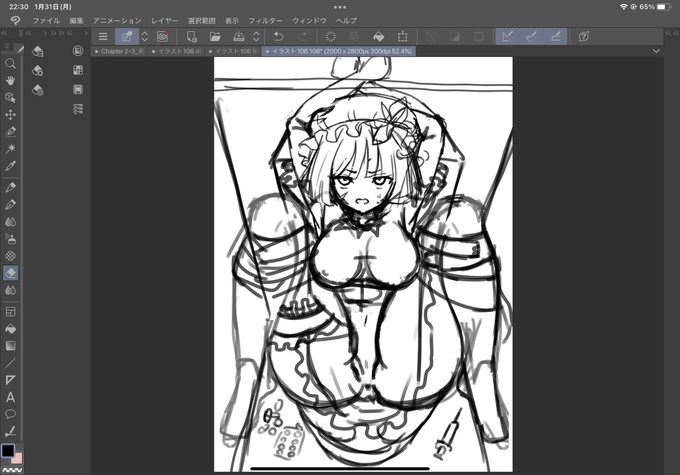Open the Color Set grid panel icon
Image resolution: width=680 pixels, height=475 pixels.
[78, 70]
